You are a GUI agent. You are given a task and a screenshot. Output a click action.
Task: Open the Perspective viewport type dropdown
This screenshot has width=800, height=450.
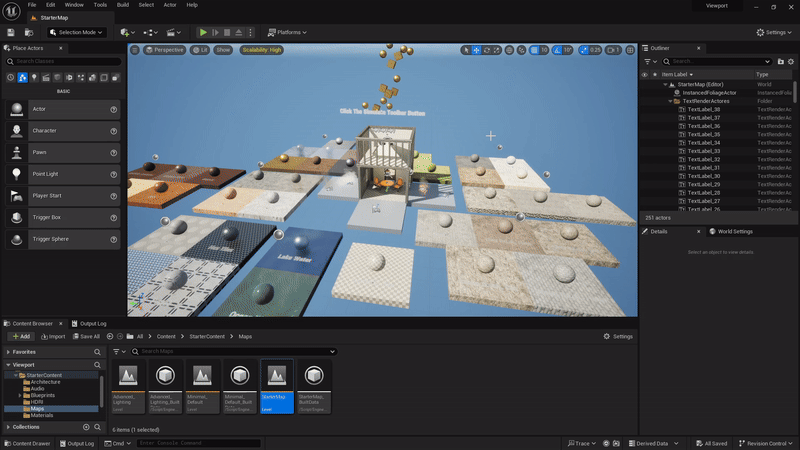point(164,50)
